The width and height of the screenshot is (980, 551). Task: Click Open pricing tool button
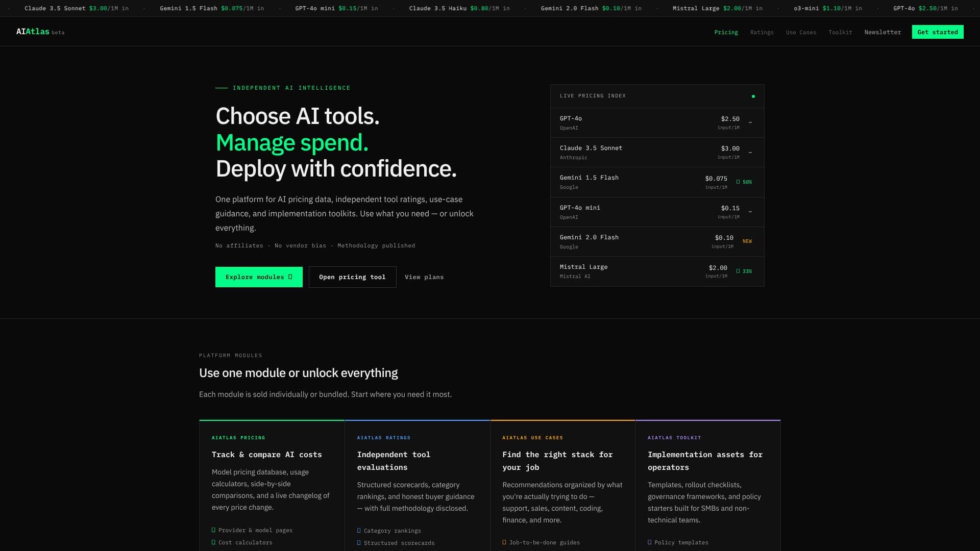tap(352, 277)
